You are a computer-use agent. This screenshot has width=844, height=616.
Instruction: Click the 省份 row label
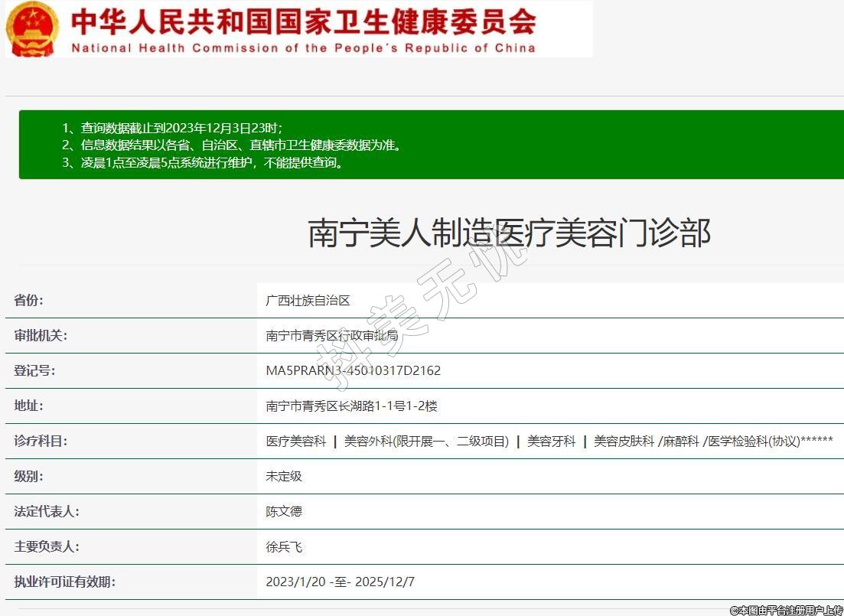coord(29,301)
